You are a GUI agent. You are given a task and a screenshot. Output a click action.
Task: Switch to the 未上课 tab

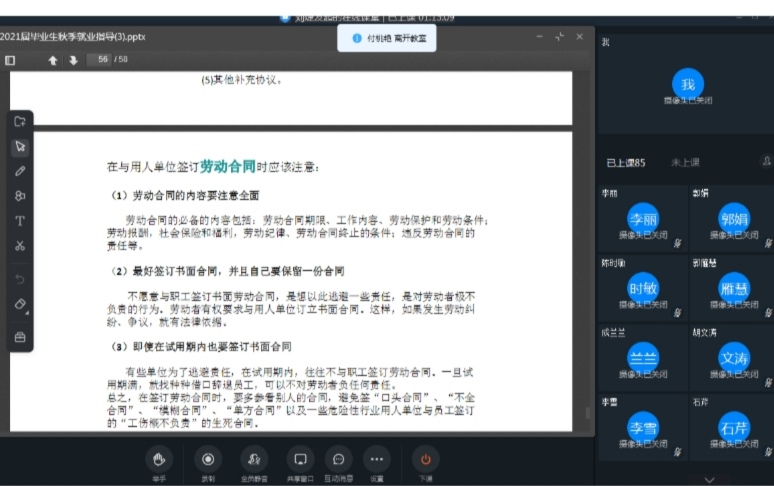(685, 162)
